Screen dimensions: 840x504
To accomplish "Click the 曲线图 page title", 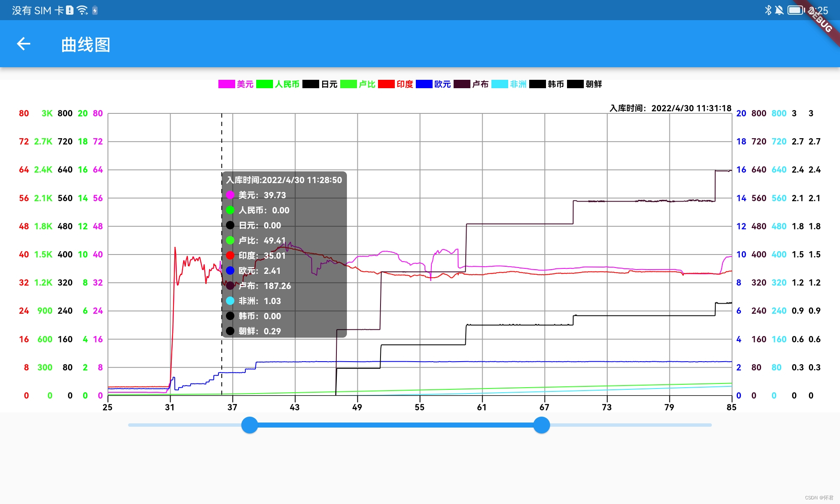I will click(x=86, y=45).
